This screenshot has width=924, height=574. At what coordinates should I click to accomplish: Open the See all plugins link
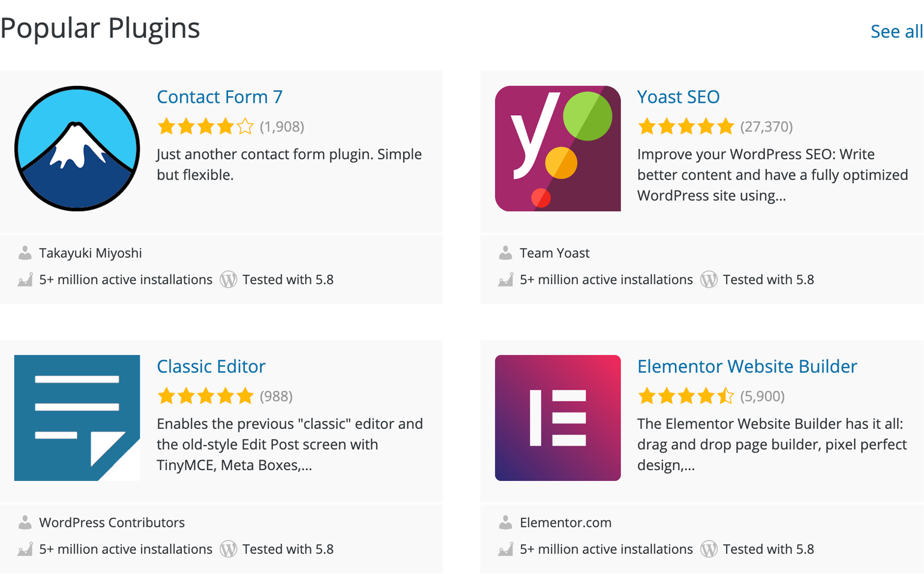pos(896,31)
